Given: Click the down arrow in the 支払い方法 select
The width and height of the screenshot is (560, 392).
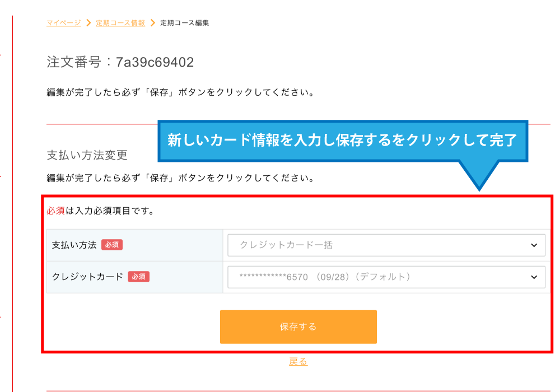Looking at the screenshot, I should pyautogui.click(x=533, y=245).
